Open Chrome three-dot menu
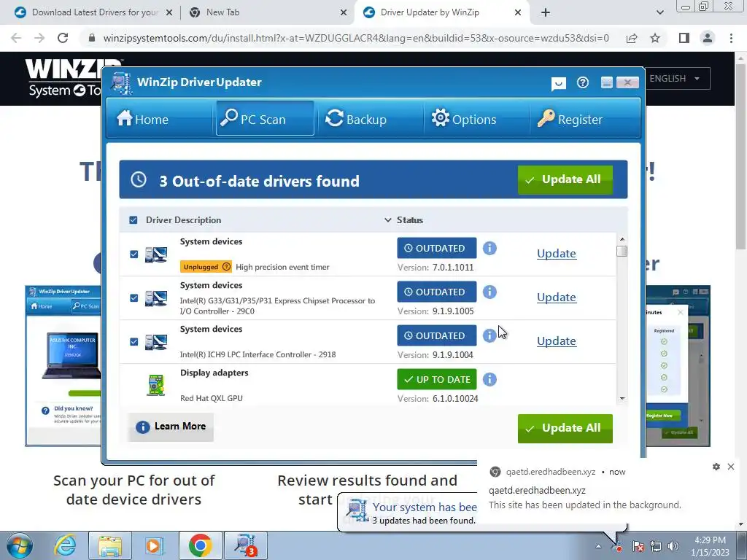 tap(731, 38)
